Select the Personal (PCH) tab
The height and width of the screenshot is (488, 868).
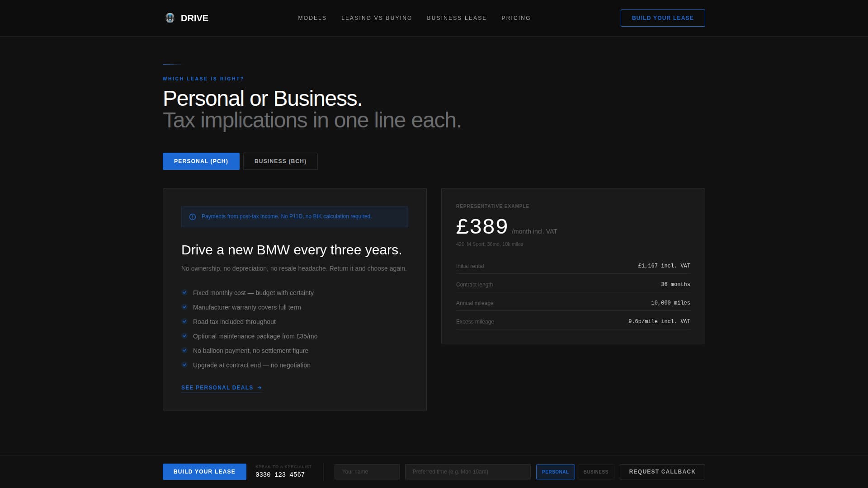point(201,161)
